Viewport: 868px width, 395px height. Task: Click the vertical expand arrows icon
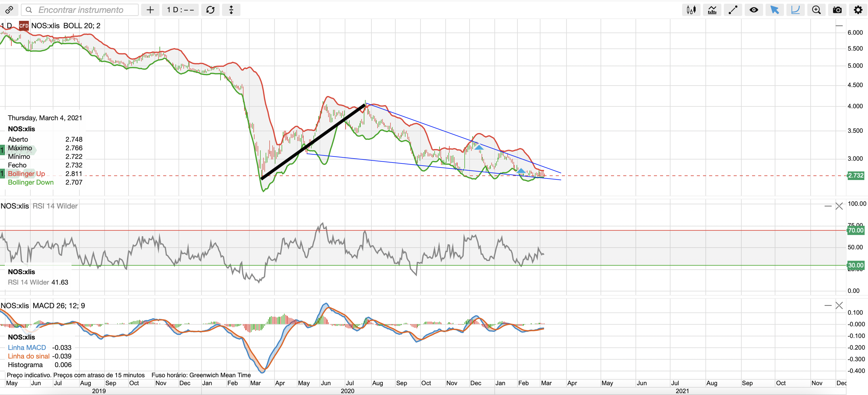(231, 10)
